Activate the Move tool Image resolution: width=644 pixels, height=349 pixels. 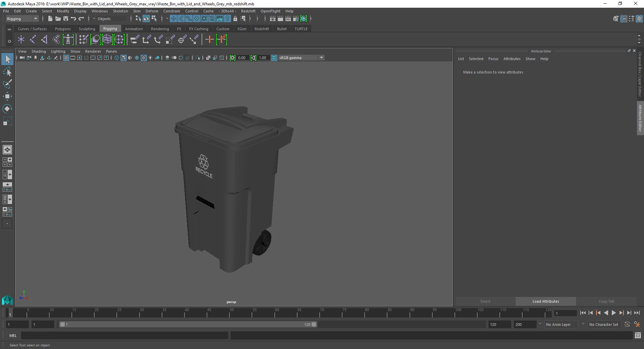[x=7, y=96]
